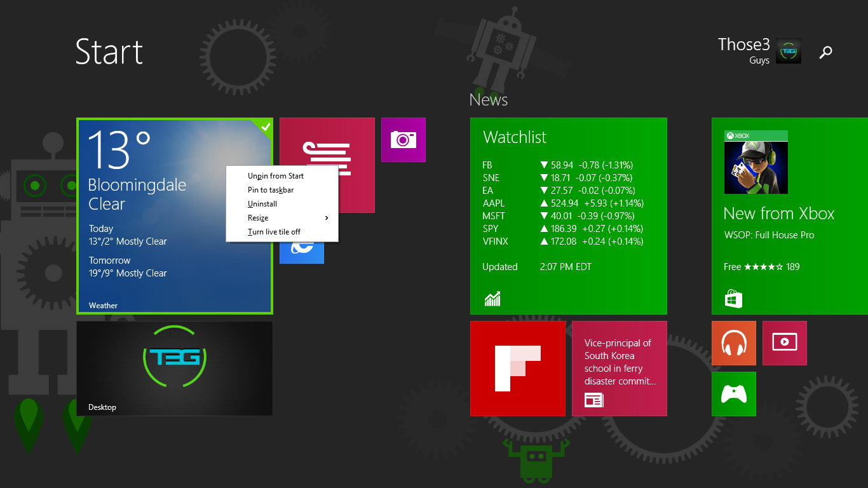Choose Unpin from Start

click(x=276, y=176)
